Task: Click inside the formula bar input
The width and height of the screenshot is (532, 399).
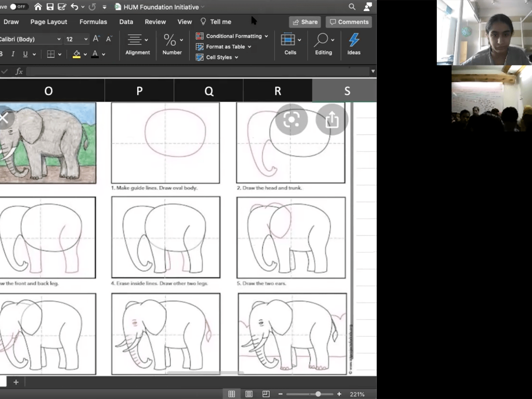Action: click(x=197, y=71)
